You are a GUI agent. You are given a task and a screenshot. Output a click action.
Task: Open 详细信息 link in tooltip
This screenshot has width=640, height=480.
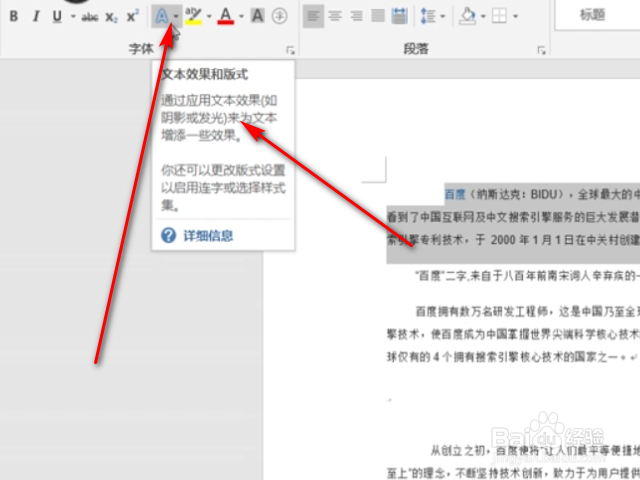tap(208, 236)
